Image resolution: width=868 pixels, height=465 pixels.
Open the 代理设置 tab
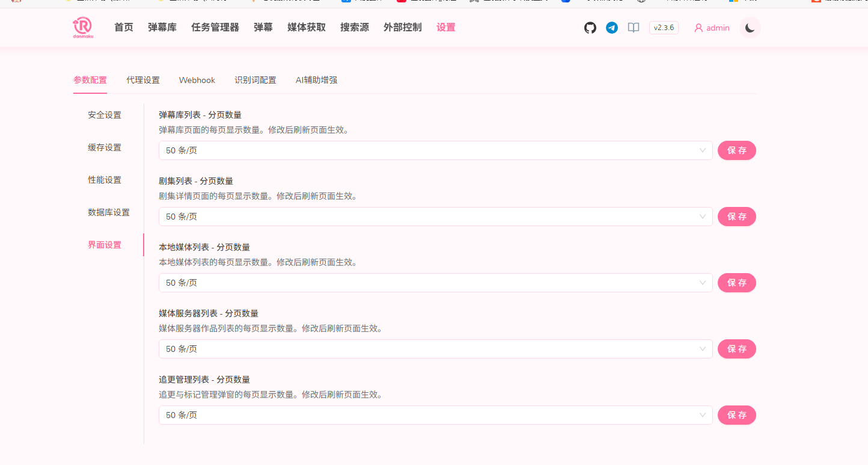point(142,79)
